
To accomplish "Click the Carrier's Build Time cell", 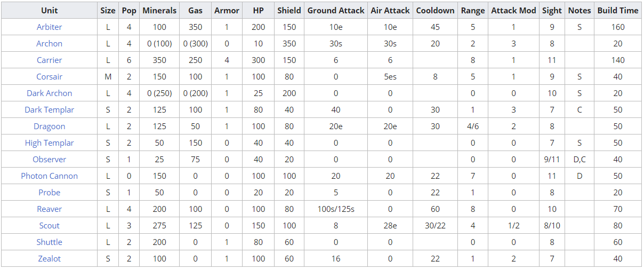I will coord(618,60).
